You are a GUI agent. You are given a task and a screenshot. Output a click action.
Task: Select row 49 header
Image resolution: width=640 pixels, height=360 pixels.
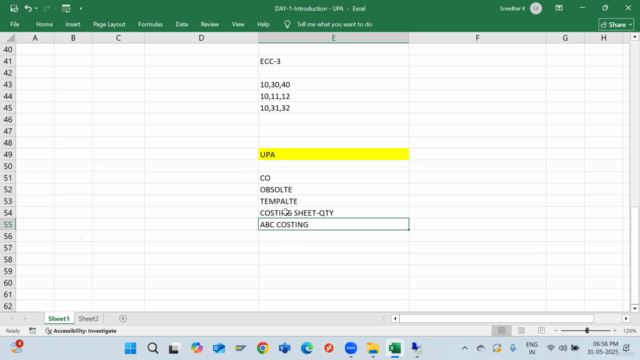(8, 154)
